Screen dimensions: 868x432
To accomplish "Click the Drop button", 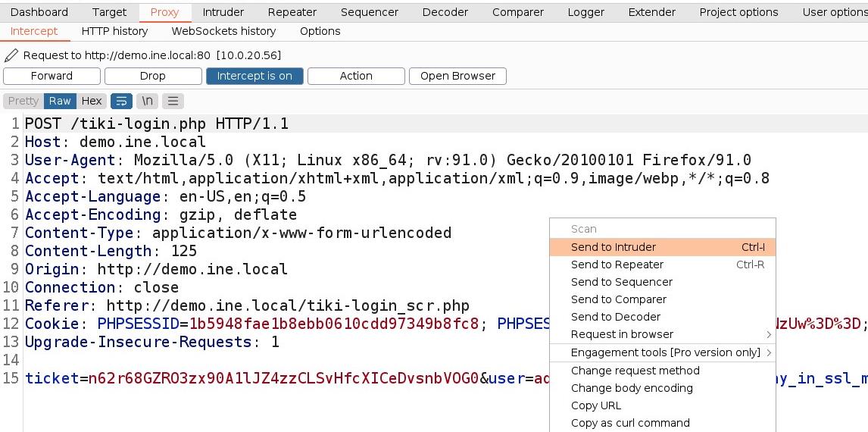I will tap(152, 76).
